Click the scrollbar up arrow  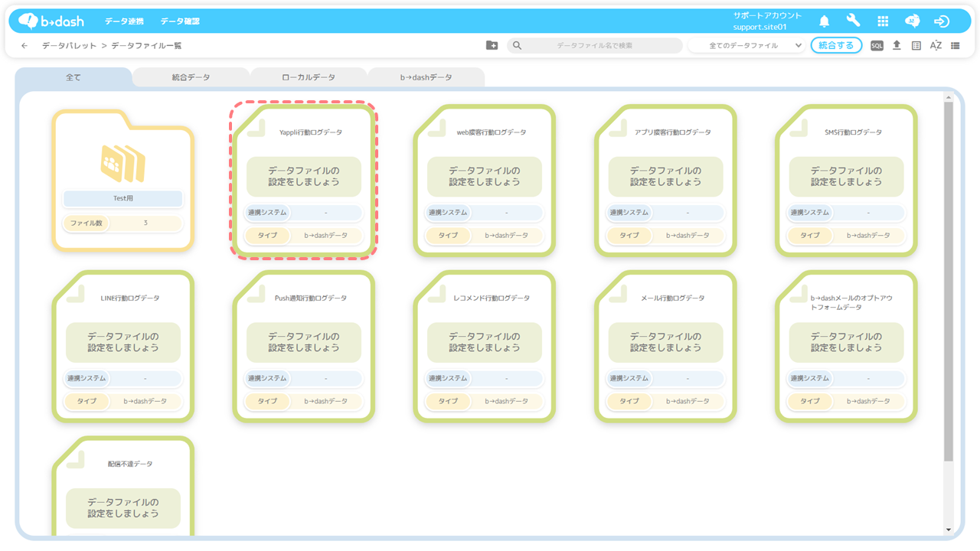(949, 98)
